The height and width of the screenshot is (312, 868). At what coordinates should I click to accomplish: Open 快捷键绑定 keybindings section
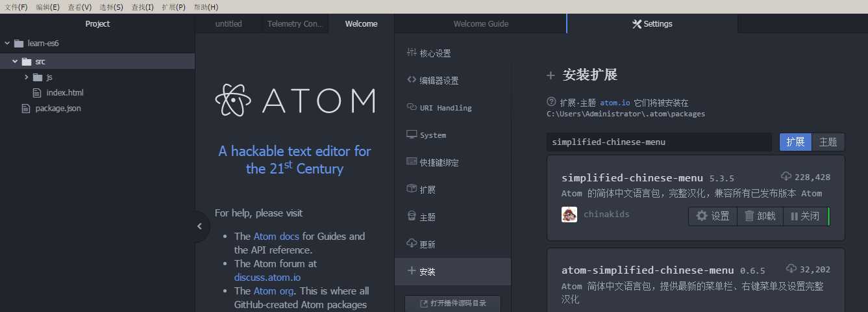453,162
